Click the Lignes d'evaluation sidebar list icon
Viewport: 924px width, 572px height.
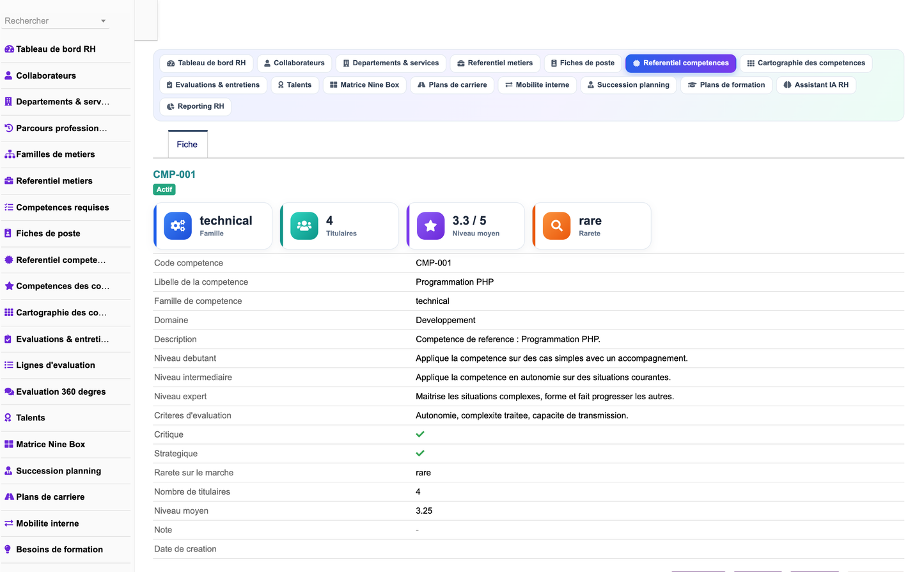tap(9, 365)
